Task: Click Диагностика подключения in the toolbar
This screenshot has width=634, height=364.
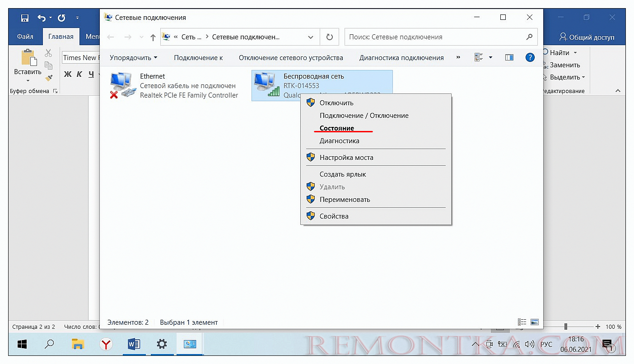Action: coord(401,57)
